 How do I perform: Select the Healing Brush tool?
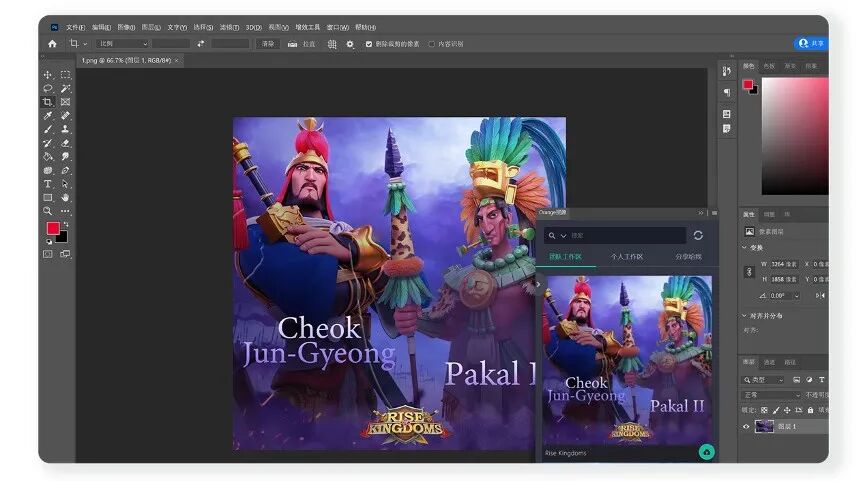click(65, 115)
